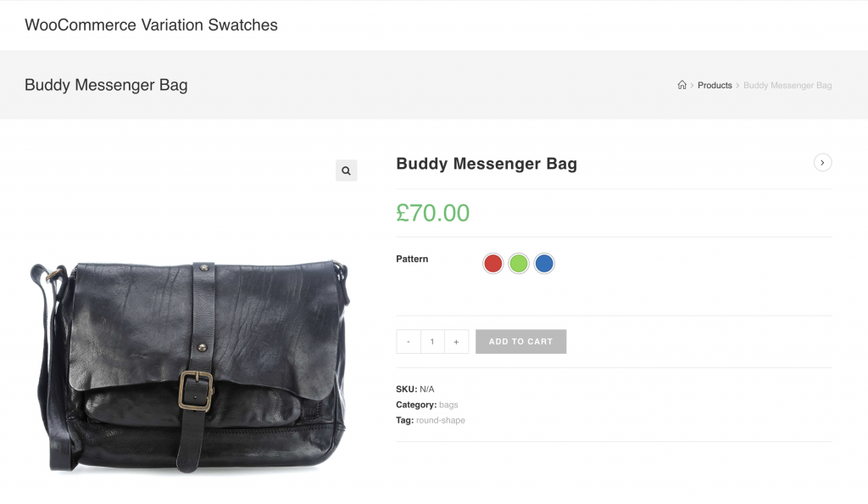Open the Products breadcrumb link
The height and width of the screenshot is (504, 868).
click(x=715, y=86)
